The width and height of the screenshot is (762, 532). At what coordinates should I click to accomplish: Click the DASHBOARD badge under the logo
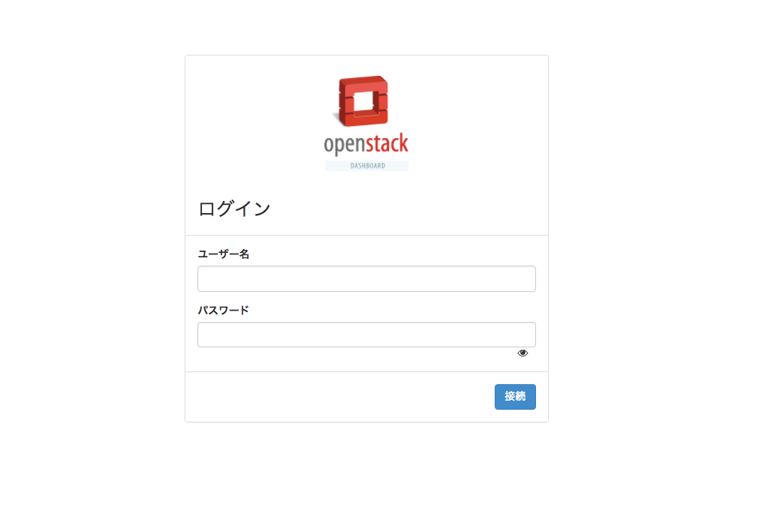(x=367, y=166)
